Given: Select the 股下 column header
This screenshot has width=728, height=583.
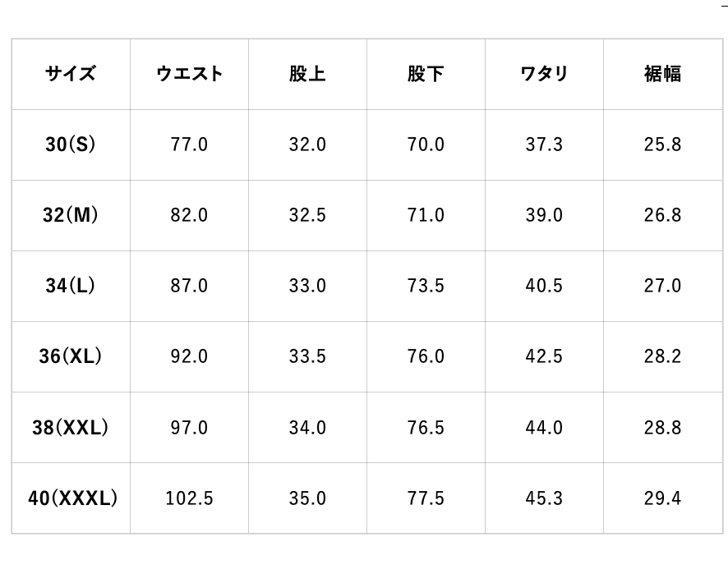Looking at the screenshot, I should point(426,74).
